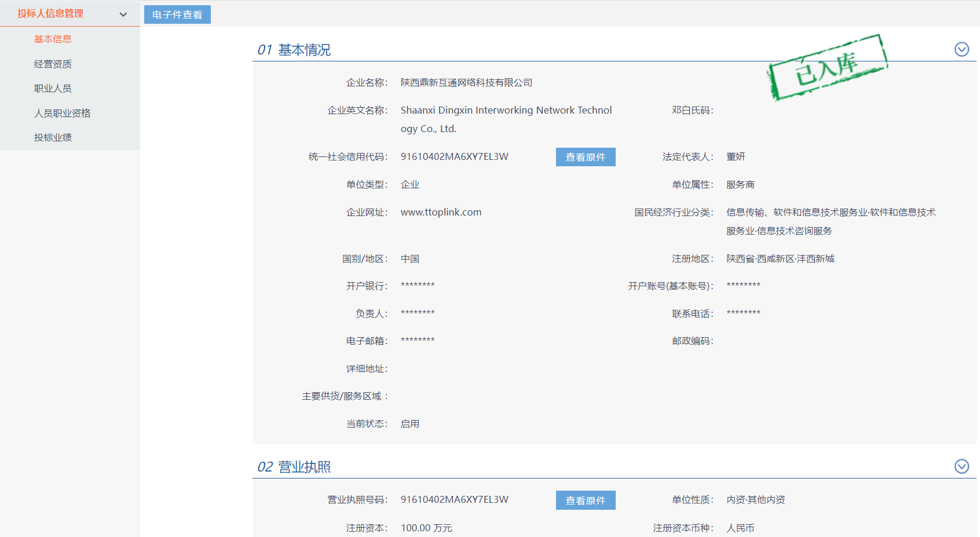
Task: Click the green 已入库 stamp
Action: [x=827, y=68]
